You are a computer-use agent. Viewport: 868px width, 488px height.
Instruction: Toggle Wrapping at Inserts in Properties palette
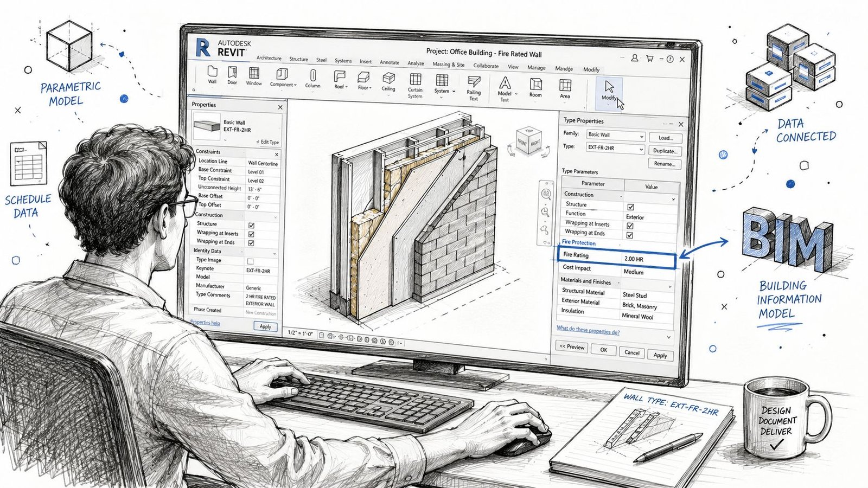(x=251, y=234)
